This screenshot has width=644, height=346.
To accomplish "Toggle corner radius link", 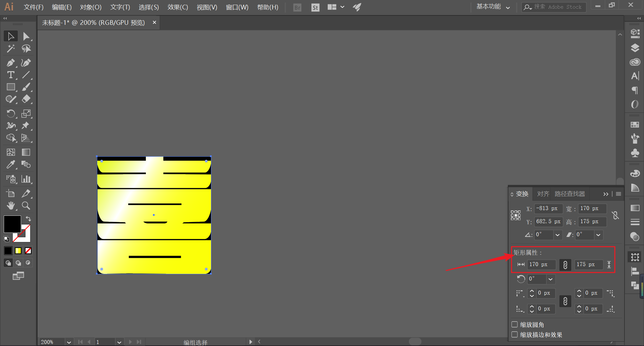I will (x=565, y=301).
